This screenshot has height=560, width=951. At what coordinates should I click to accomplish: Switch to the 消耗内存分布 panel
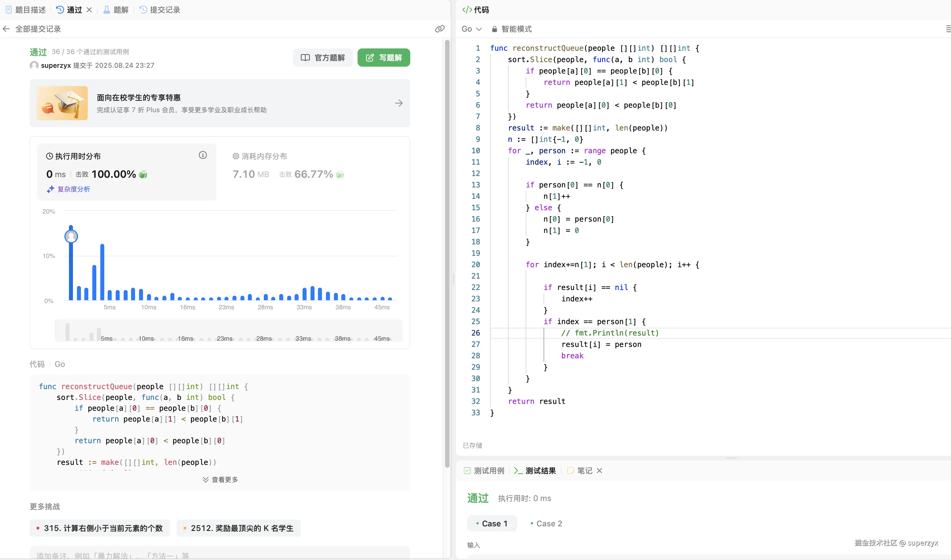264,156
